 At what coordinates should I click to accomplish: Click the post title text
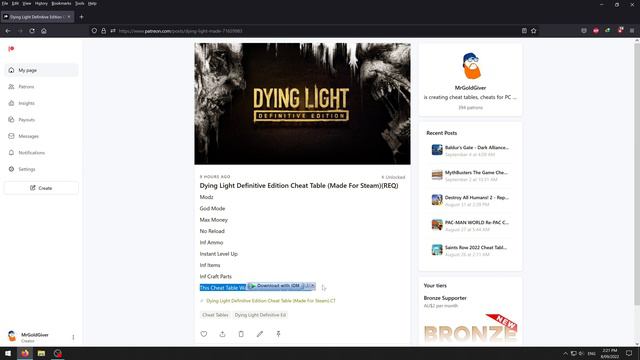point(299,186)
